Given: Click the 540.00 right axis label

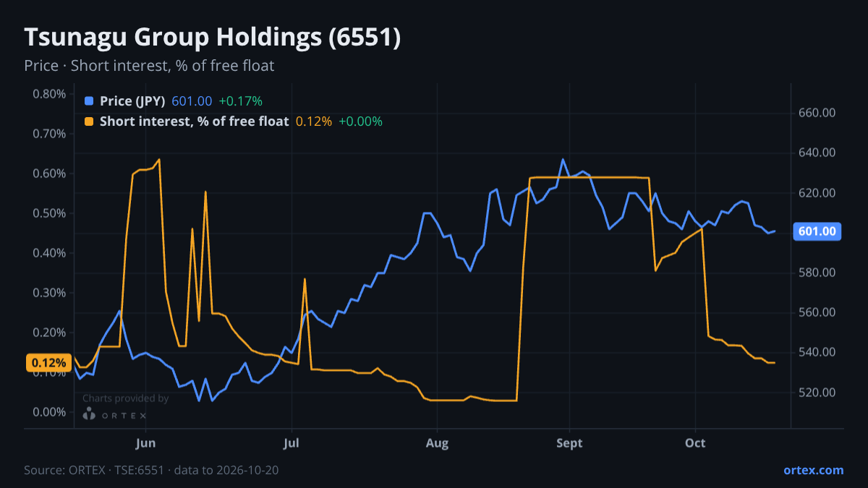Looking at the screenshot, I should [817, 352].
